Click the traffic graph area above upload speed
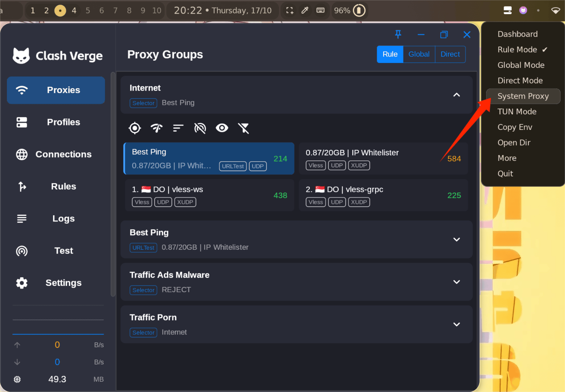Image resolution: width=565 pixels, height=392 pixels. 58,320
